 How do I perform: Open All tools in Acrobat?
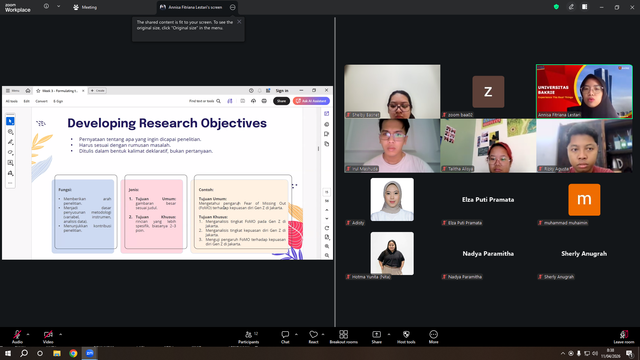[x=12, y=101]
